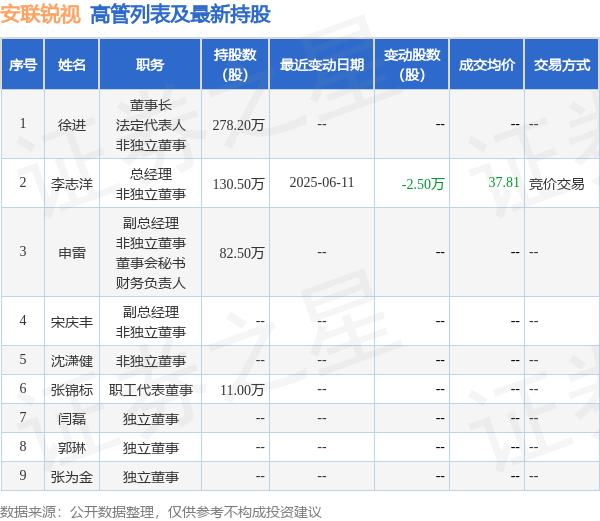This screenshot has width=600, height=521.
Task: Click 财务负责人 in 申雷's positions
Action: click(150, 283)
